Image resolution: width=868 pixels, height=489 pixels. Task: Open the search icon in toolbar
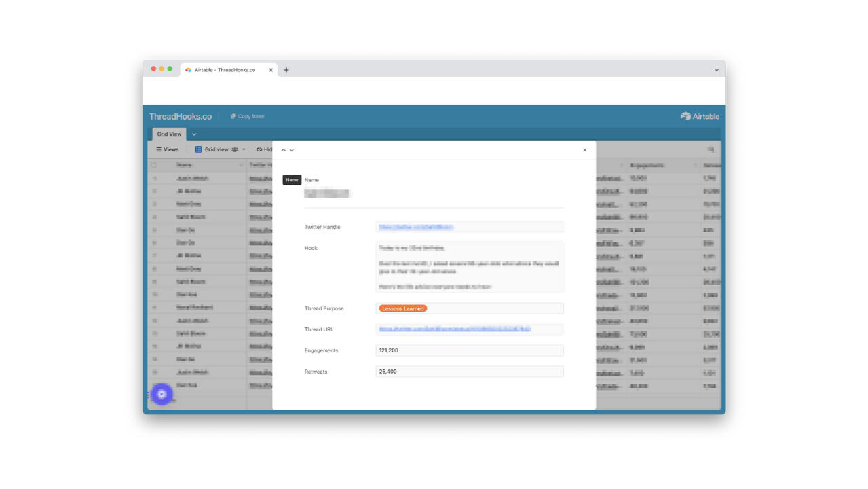pos(711,149)
